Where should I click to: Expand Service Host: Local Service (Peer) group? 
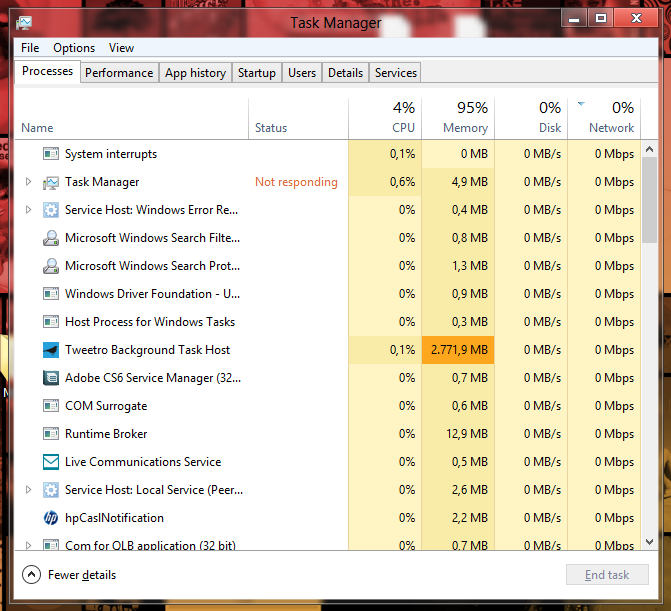[28, 489]
